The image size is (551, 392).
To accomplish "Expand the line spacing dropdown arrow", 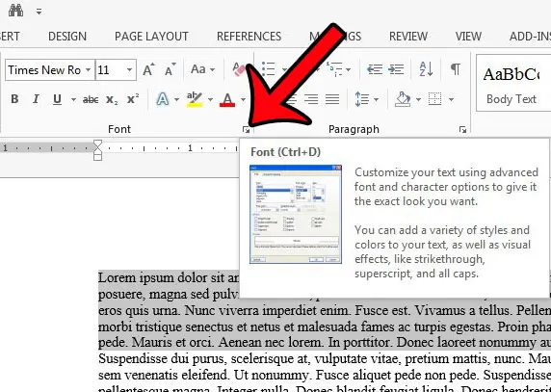I will coord(377,100).
